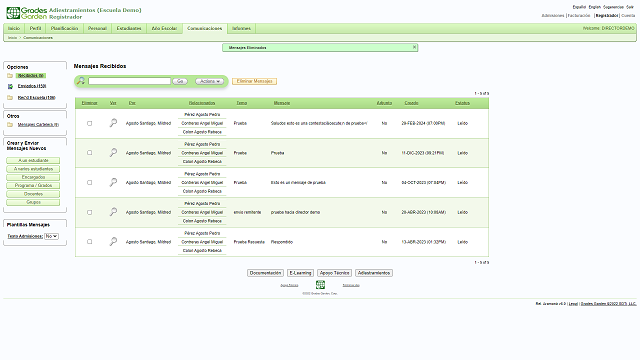The height and width of the screenshot is (360, 640).
Task: Sort table by Creado column header
Action: coord(411,103)
